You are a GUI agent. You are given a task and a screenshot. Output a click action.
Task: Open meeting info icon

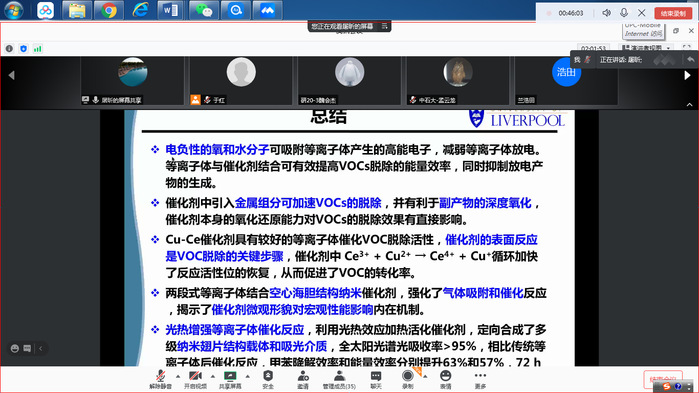pyautogui.click(x=9, y=49)
